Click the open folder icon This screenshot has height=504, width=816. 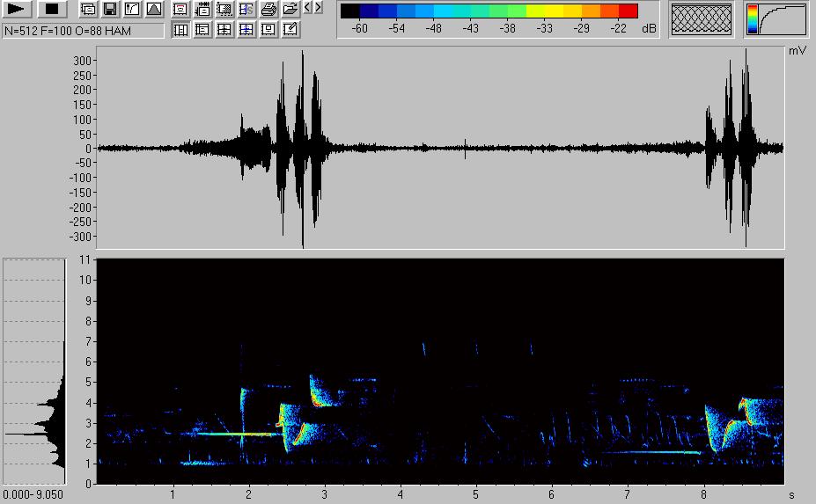point(290,10)
